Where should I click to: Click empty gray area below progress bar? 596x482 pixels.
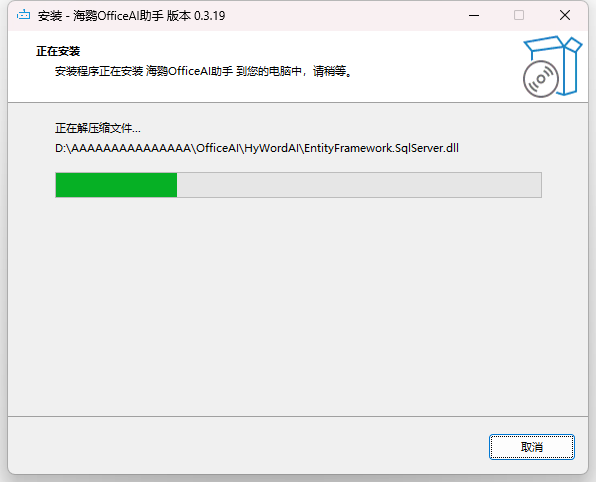pos(298,304)
